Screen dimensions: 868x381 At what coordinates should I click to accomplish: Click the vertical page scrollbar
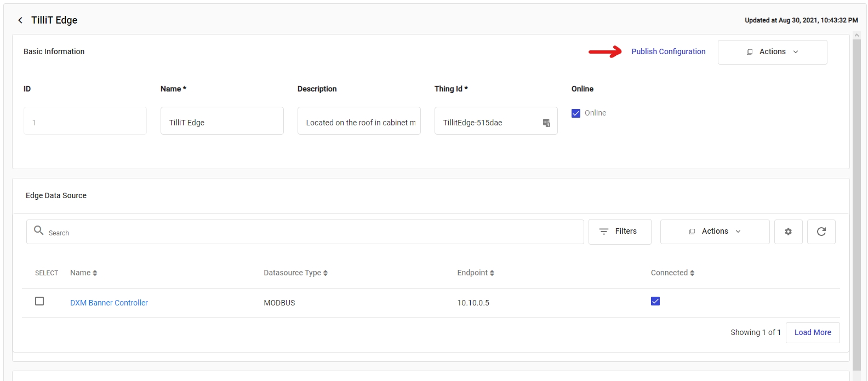pyautogui.click(x=856, y=203)
